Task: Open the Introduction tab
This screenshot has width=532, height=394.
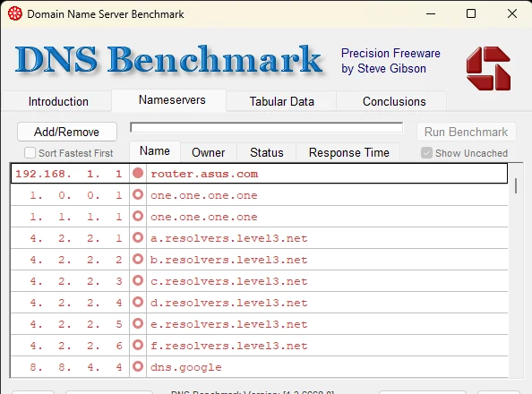Action: point(58,101)
